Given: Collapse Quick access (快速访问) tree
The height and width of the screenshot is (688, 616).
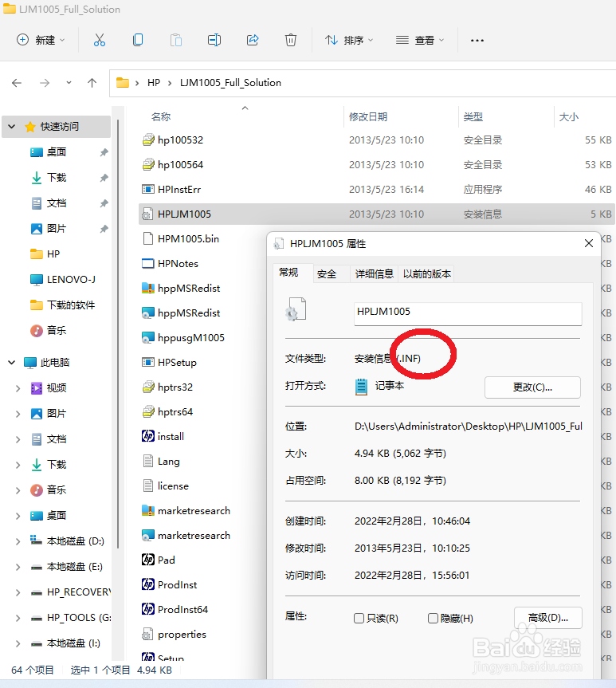Looking at the screenshot, I should [x=12, y=127].
